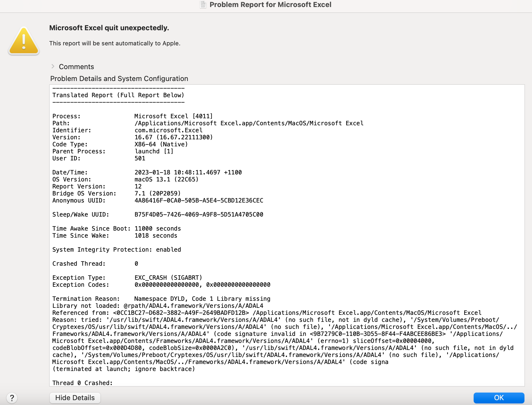Click 'System Integrity Protection: enabled' line

coord(117,249)
